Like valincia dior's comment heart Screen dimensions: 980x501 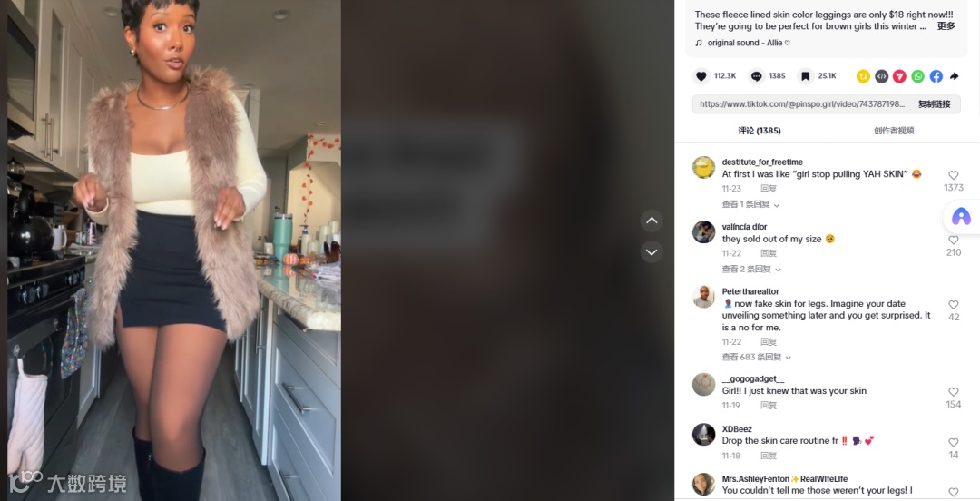click(x=953, y=241)
